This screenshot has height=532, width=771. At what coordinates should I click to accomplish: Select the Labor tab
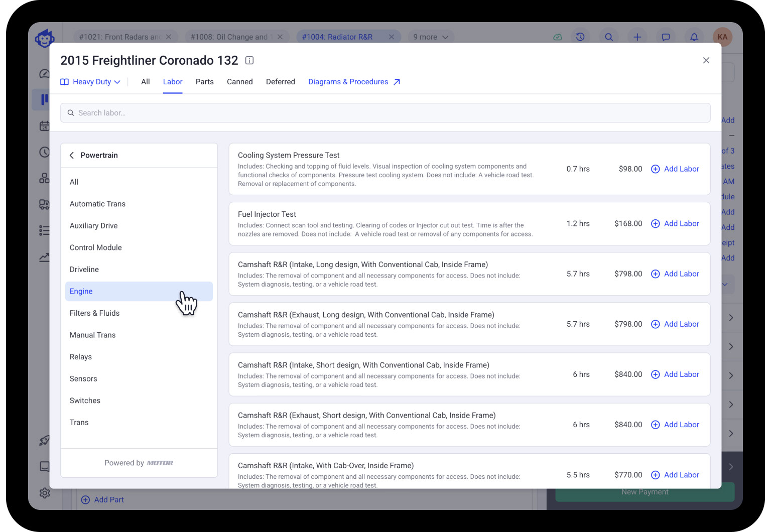pos(173,82)
